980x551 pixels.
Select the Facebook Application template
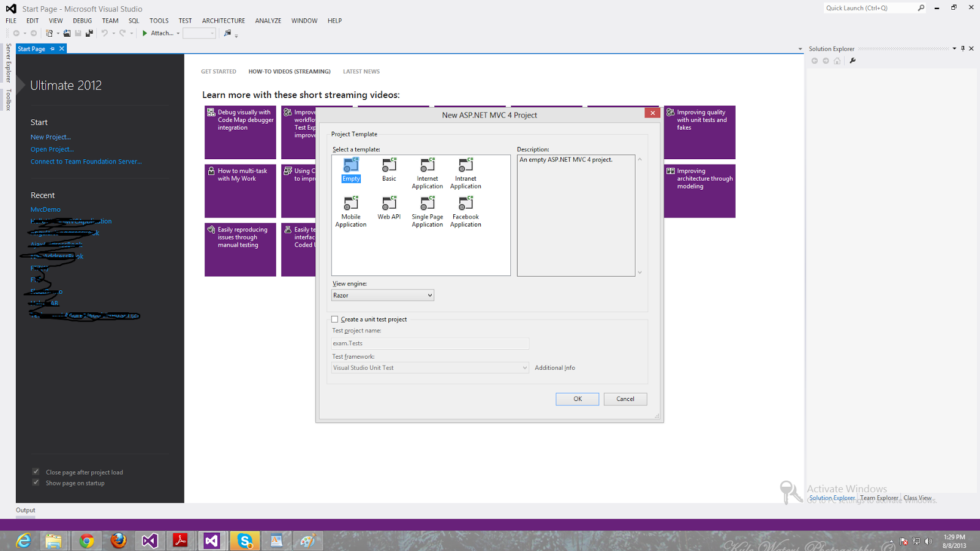pyautogui.click(x=466, y=212)
